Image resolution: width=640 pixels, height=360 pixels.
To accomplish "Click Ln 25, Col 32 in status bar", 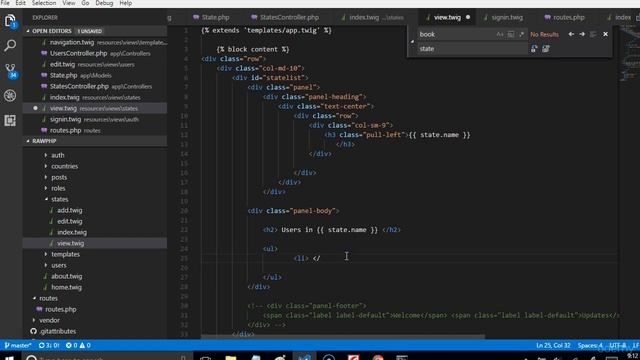I will [x=553, y=345].
